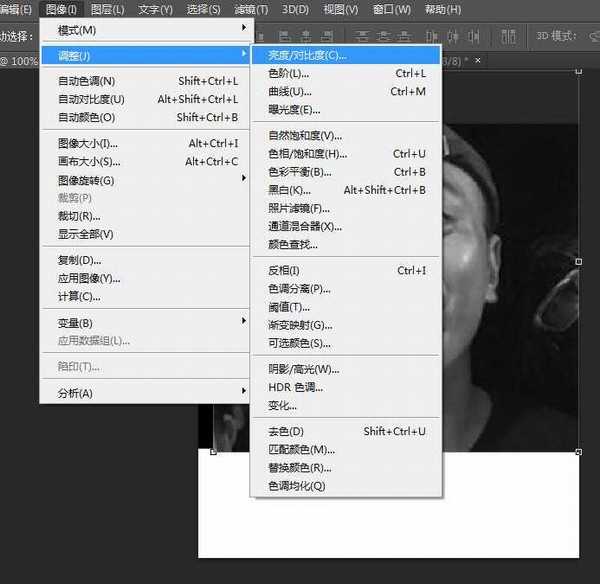The height and width of the screenshot is (584, 600).
Task: Open the Curves (曲线) adjustment
Action: [290, 91]
